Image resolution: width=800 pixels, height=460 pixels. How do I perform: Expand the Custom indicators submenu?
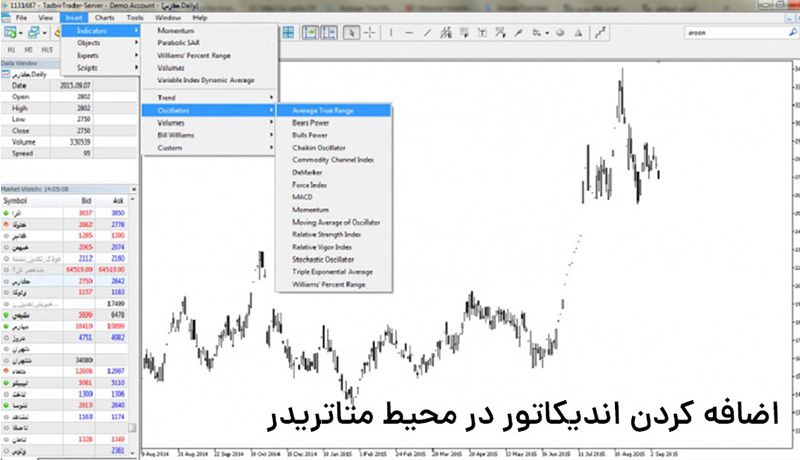coord(209,148)
